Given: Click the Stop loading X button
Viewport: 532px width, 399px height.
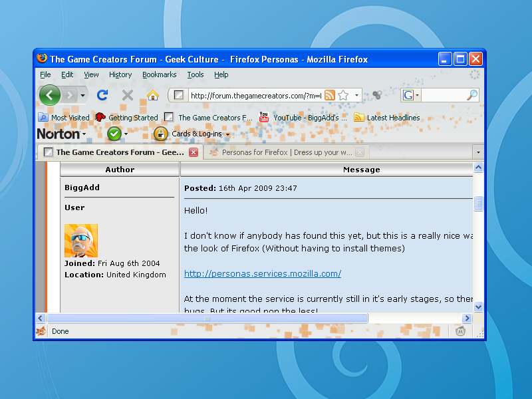Looking at the screenshot, I should [128, 95].
